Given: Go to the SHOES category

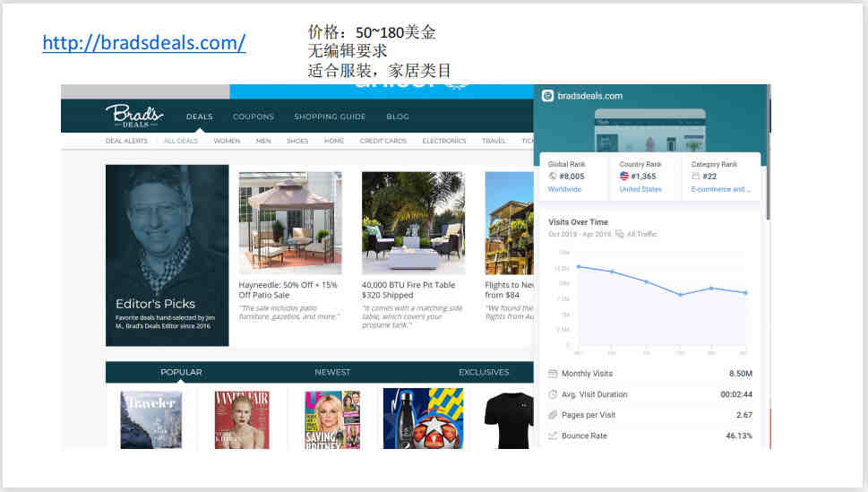Looking at the screenshot, I should pos(297,141).
